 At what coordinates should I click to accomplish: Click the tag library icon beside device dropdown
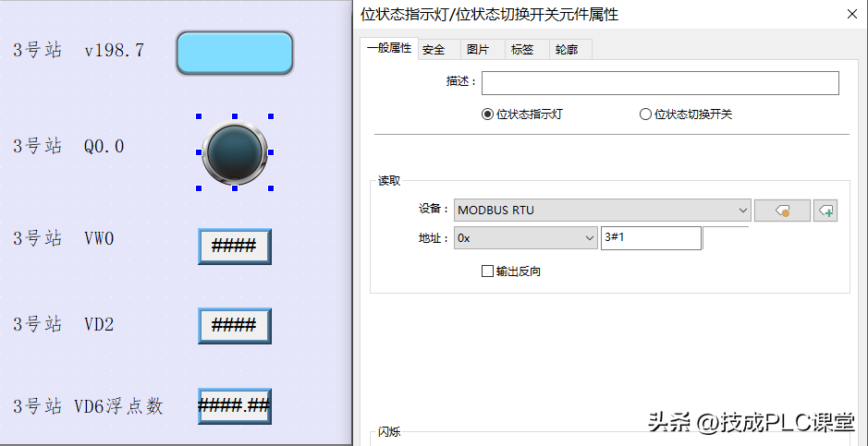coord(782,211)
